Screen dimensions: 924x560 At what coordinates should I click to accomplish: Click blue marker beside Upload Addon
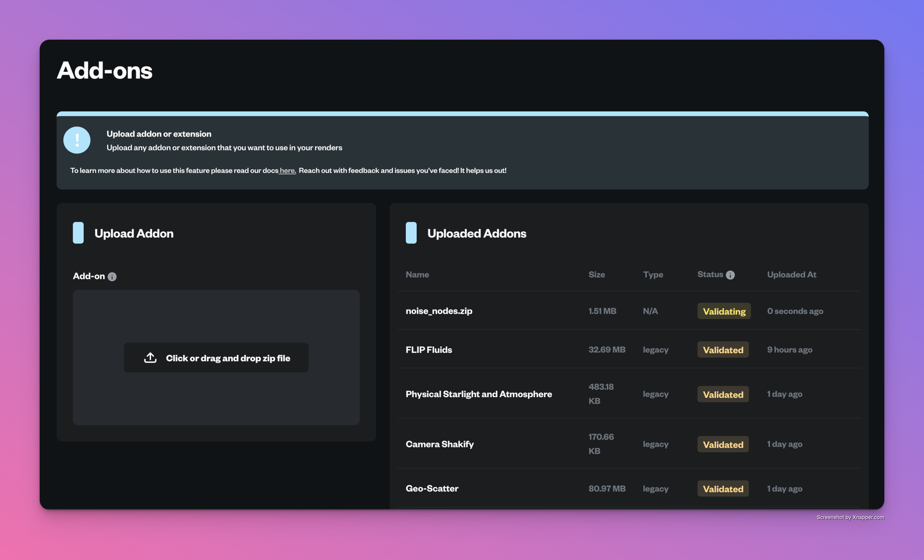(x=78, y=233)
